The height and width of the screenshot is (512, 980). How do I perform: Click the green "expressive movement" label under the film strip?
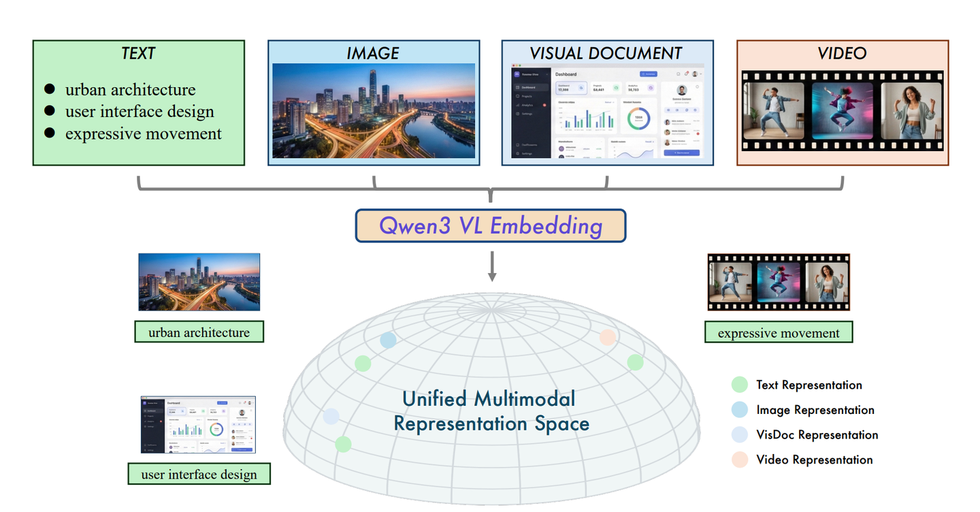pyautogui.click(x=779, y=333)
